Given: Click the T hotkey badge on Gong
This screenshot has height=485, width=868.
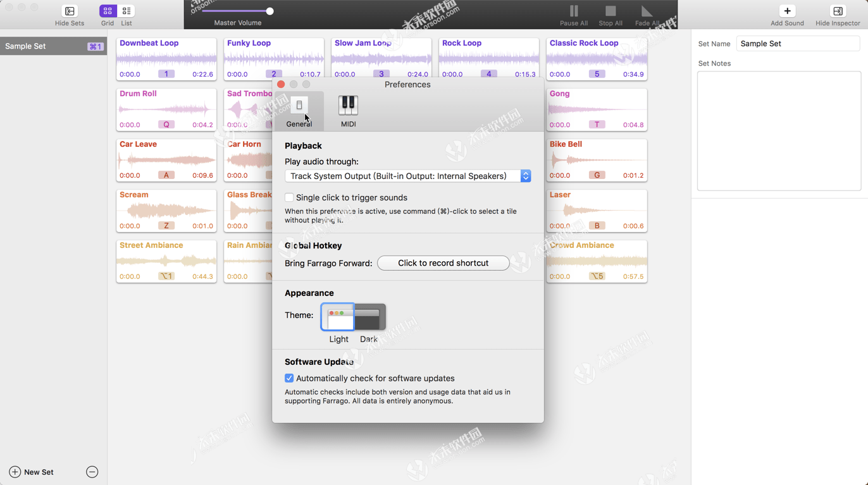Looking at the screenshot, I should click(597, 125).
